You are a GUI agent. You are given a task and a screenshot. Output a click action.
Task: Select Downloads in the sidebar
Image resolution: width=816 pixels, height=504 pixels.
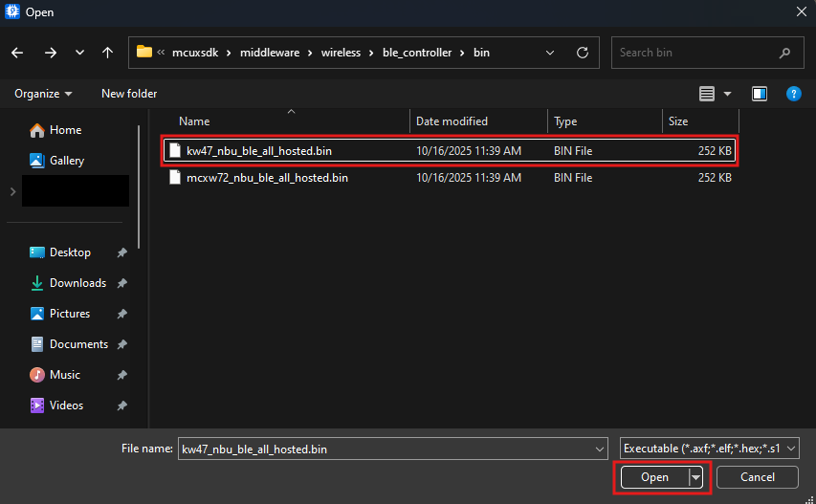coord(77,283)
